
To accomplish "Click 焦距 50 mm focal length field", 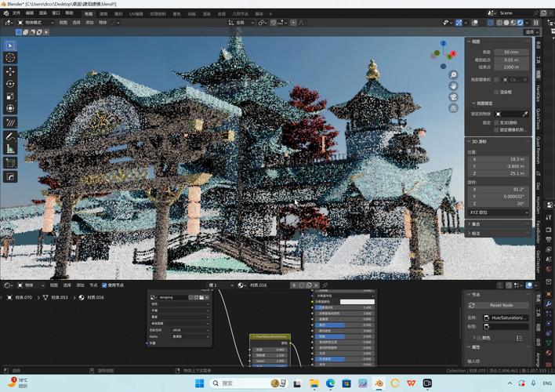I will pos(511,52).
